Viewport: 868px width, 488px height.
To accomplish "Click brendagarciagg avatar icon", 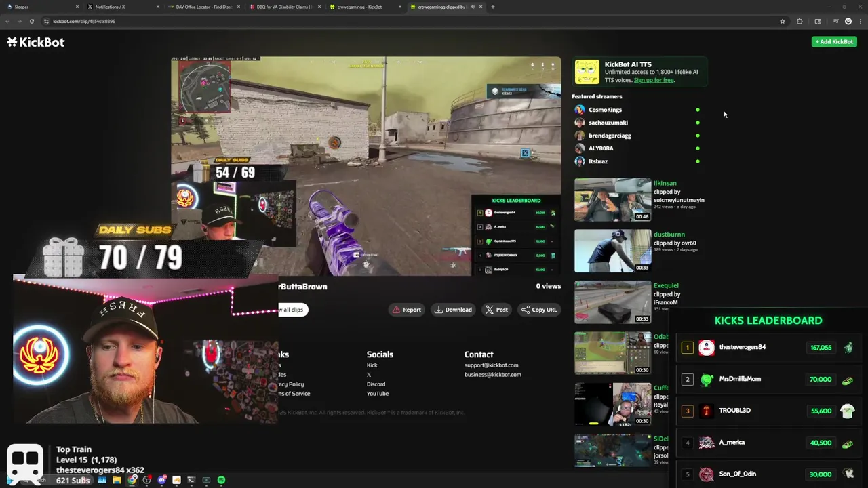I will 580,136.
